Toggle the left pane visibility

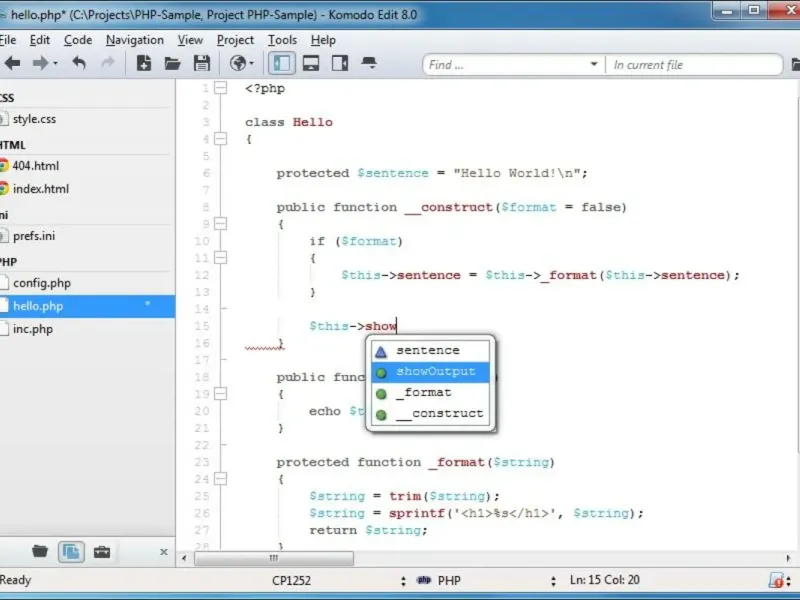pos(282,64)
